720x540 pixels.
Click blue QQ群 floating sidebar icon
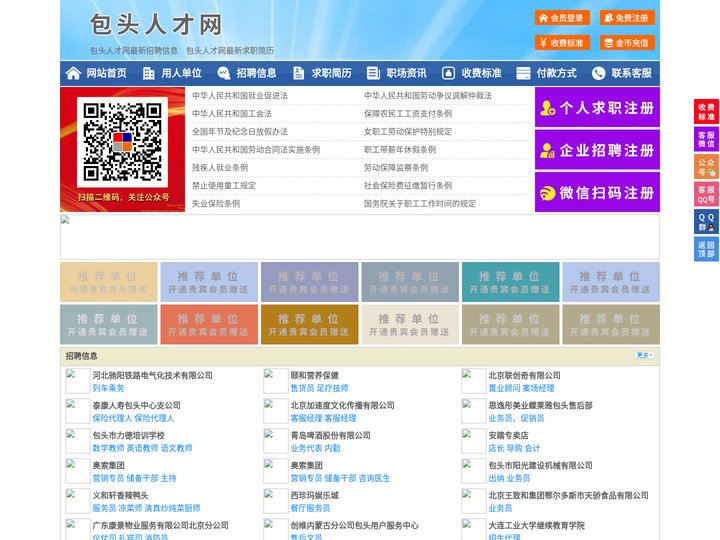[x=706, y=222]
